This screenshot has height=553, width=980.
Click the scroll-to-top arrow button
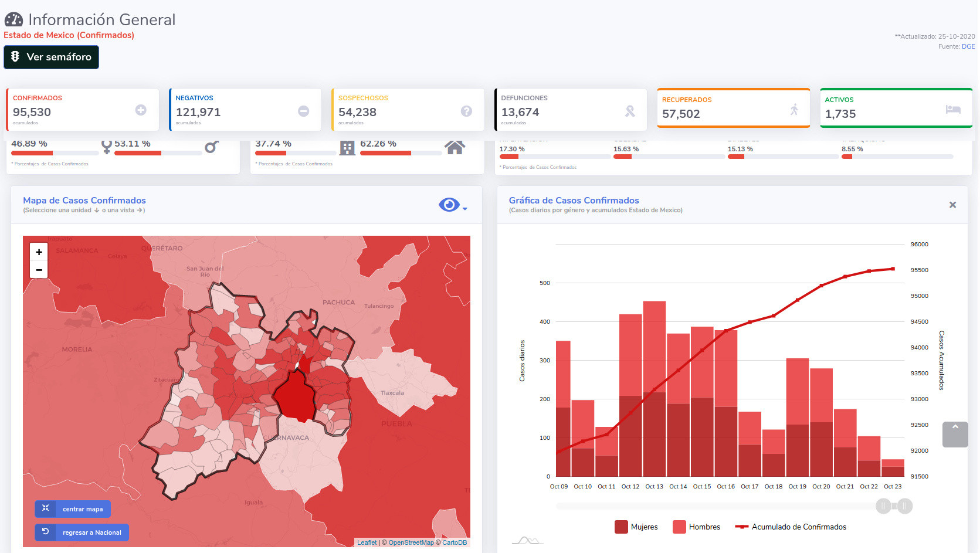(x=955, y=435)
